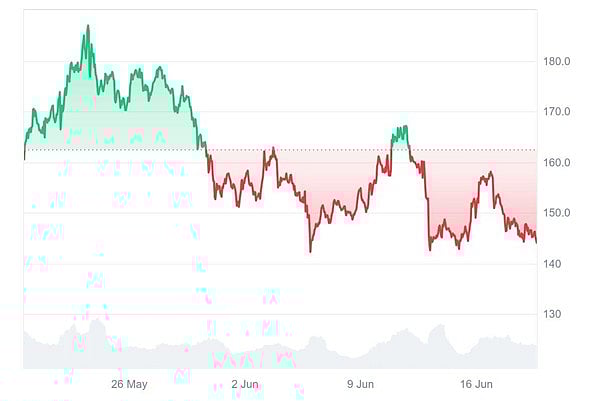Click the 160.0 price axis label
Viewport: 602px width, 401px height.
coord(557,162)
